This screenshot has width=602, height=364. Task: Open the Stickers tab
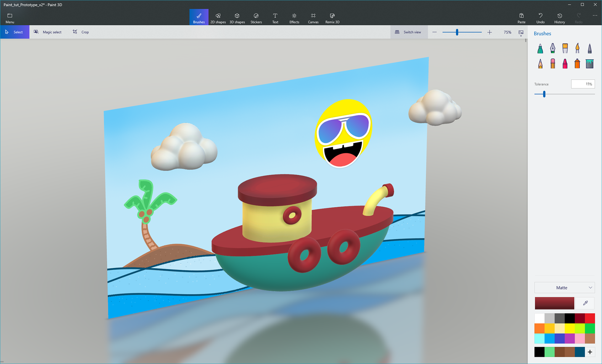[256, 18]
